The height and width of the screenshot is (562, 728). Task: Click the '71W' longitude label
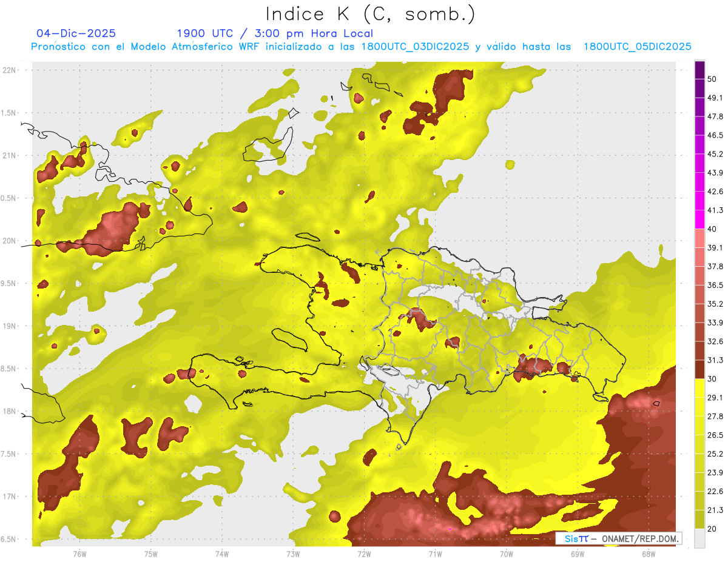click(x=435, y=554)
